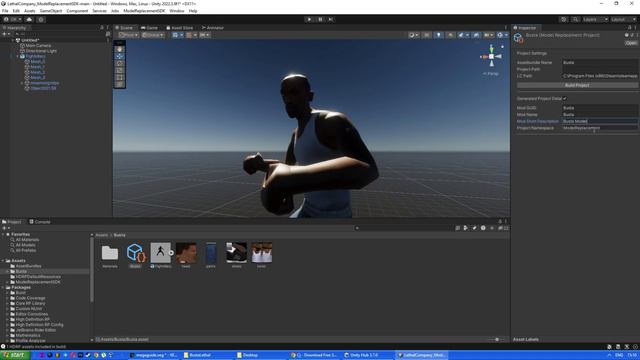
Task: Open the Layers dropdown
Action: pyautogui.click(x=595, y=19)
